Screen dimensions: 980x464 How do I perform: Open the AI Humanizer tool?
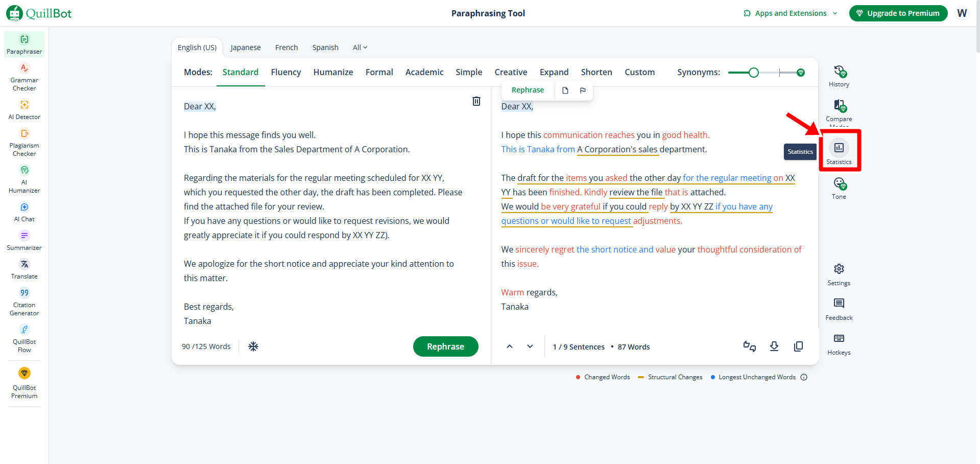pos(25,179)
